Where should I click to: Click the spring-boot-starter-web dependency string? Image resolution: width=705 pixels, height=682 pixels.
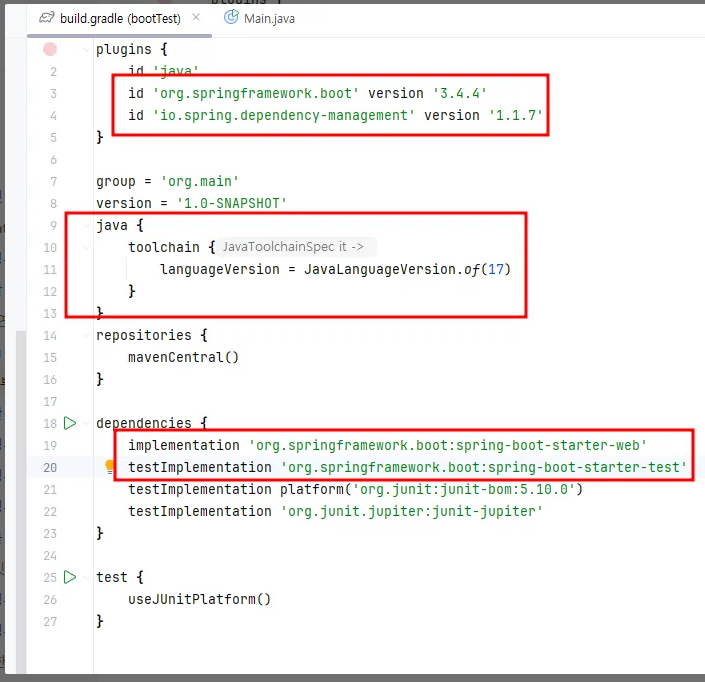[x=448, y=446]
